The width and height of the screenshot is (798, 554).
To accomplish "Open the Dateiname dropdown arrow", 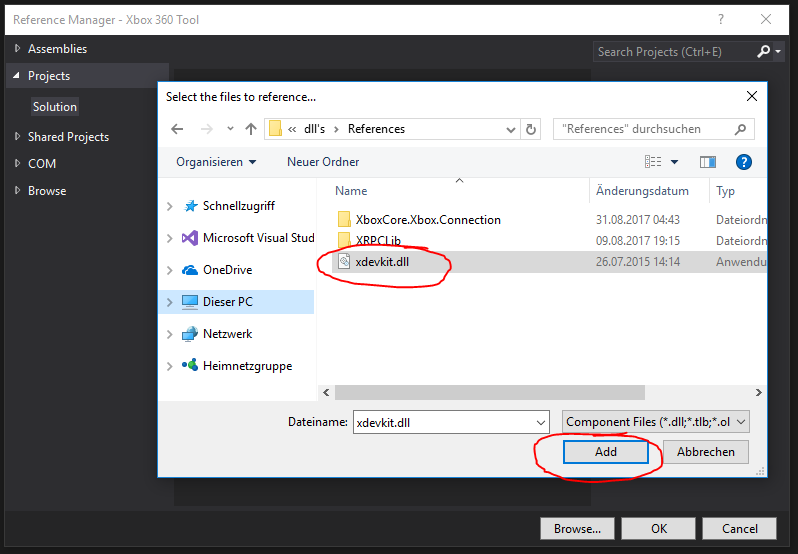I will [541, 422].
